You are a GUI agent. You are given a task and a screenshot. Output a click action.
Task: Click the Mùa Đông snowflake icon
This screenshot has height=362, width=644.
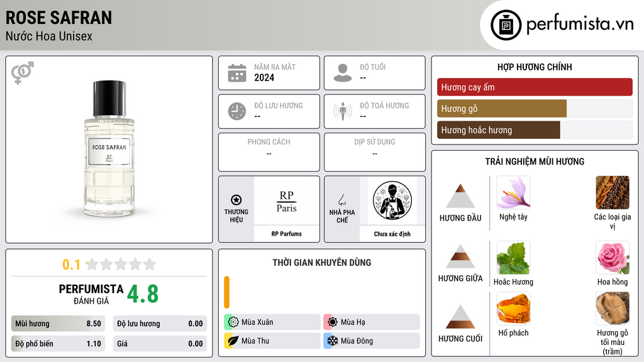(333, 341)
